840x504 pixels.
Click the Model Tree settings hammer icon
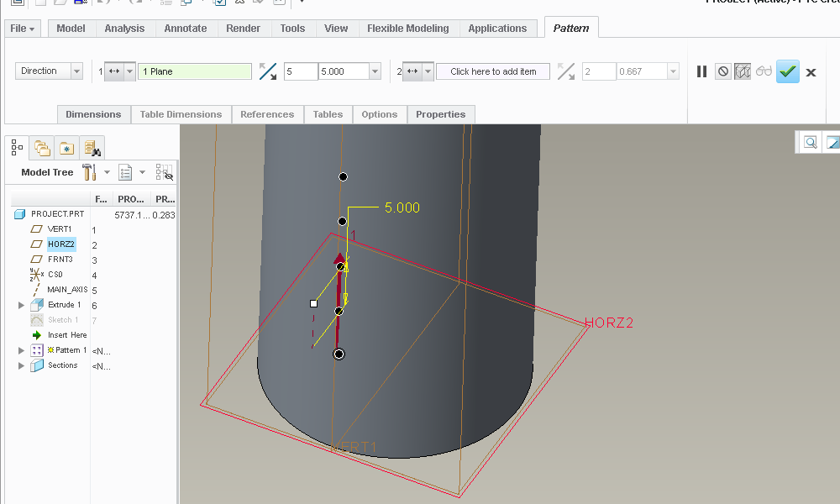tap(89, 172)
